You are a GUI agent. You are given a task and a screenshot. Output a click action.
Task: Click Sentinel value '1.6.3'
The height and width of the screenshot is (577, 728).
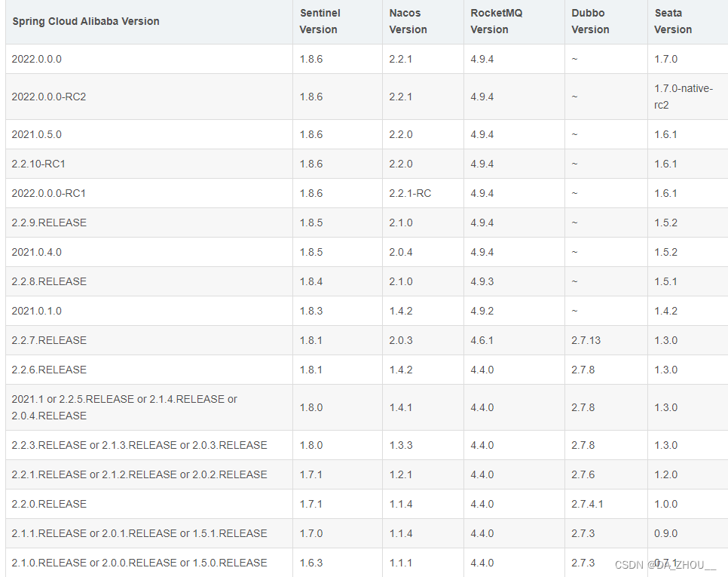click(x=311, y=563)
